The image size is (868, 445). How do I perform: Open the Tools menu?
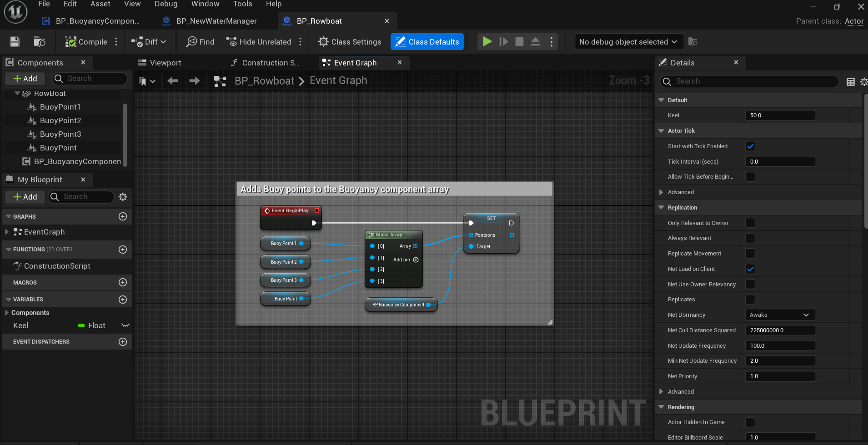[x=242, y=4]
